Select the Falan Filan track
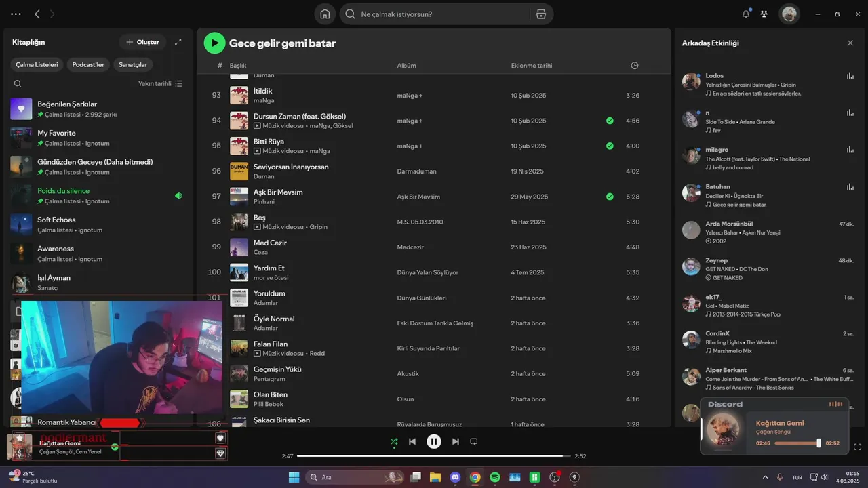 pyautogui.click(x=270, y=344)
